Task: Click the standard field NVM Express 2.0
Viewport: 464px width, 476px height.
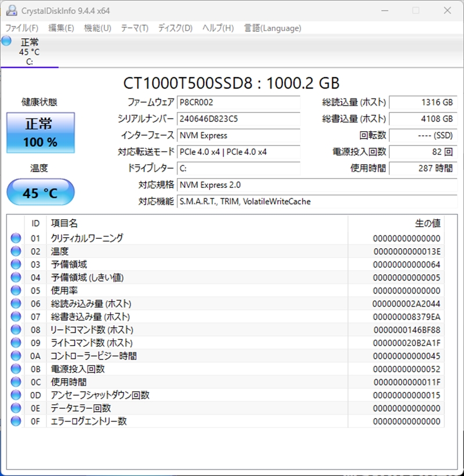Action: coord(317,185)
